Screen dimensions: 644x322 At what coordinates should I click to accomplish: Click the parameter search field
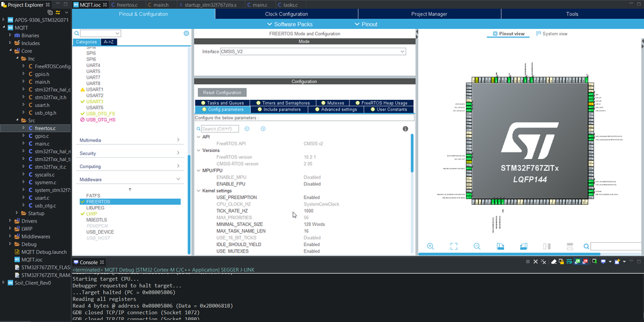coord(220,129)
